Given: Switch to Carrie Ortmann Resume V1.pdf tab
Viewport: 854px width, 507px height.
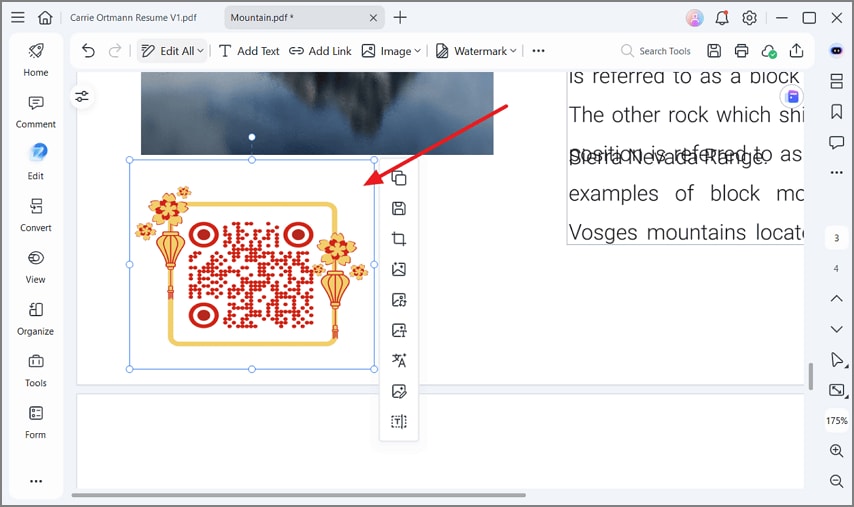Looking at the screenshot, I should click(x=133, y=17).
